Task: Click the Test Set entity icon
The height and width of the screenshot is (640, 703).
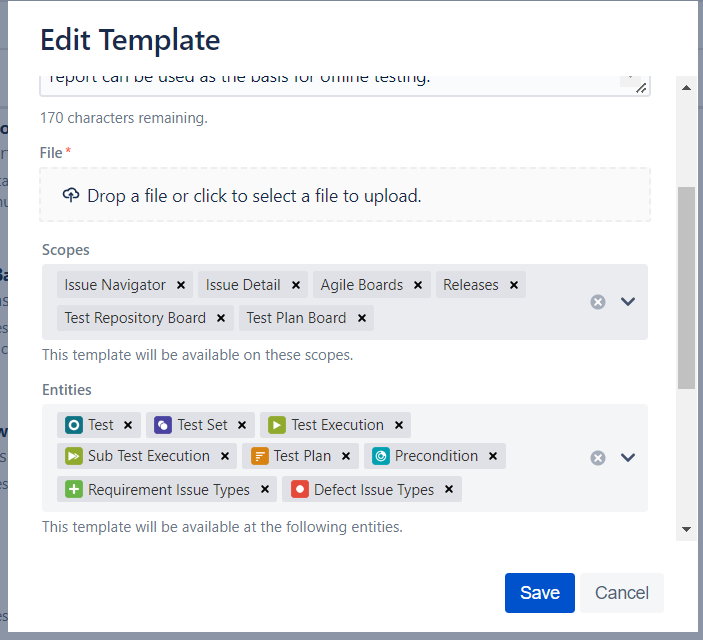Action: (162, 425)
